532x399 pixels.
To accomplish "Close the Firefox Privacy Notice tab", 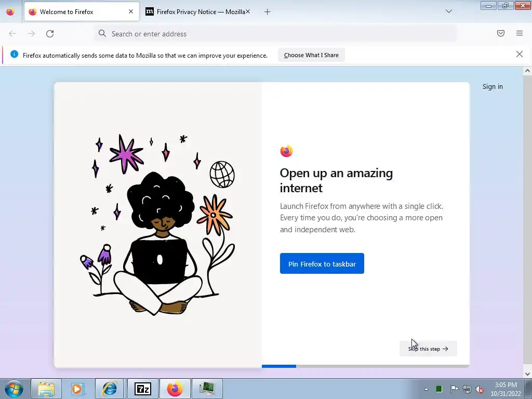I will (x=248, y=11).
